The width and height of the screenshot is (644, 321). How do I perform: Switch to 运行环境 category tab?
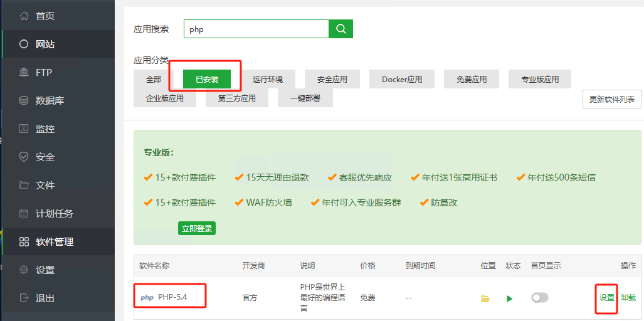coord(268,80)
